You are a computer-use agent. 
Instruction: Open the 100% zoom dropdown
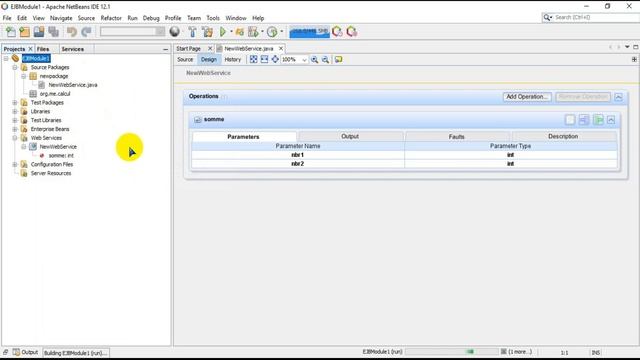pos(304,60)
